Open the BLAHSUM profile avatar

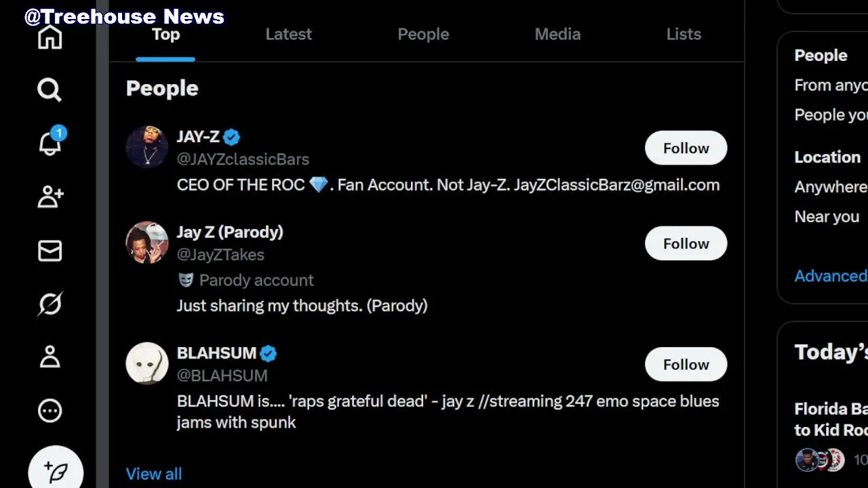(x=146, y=363)
